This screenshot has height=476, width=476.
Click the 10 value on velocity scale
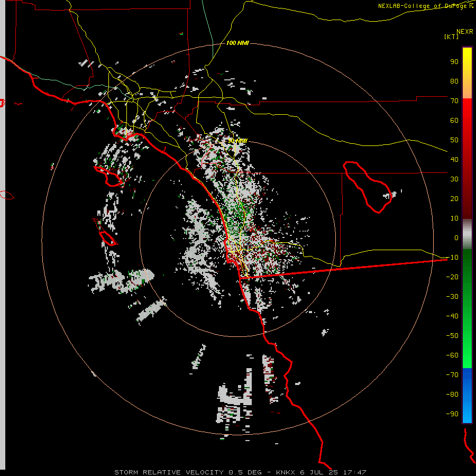pos(454,218)
